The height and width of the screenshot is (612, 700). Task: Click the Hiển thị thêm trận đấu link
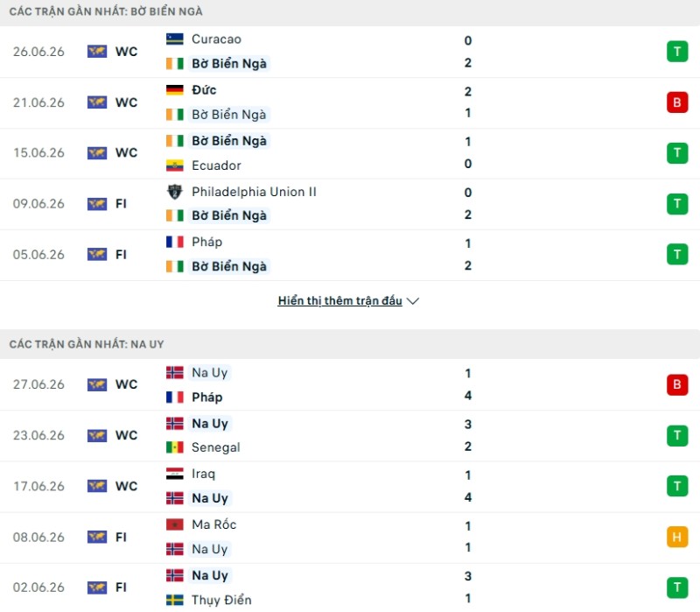[x=339, y=300]
